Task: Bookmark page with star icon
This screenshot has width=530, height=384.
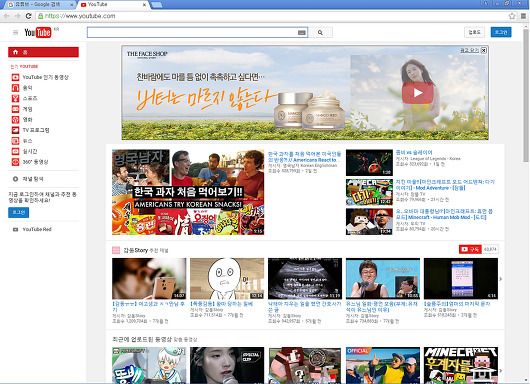Action: coord(512,16)
